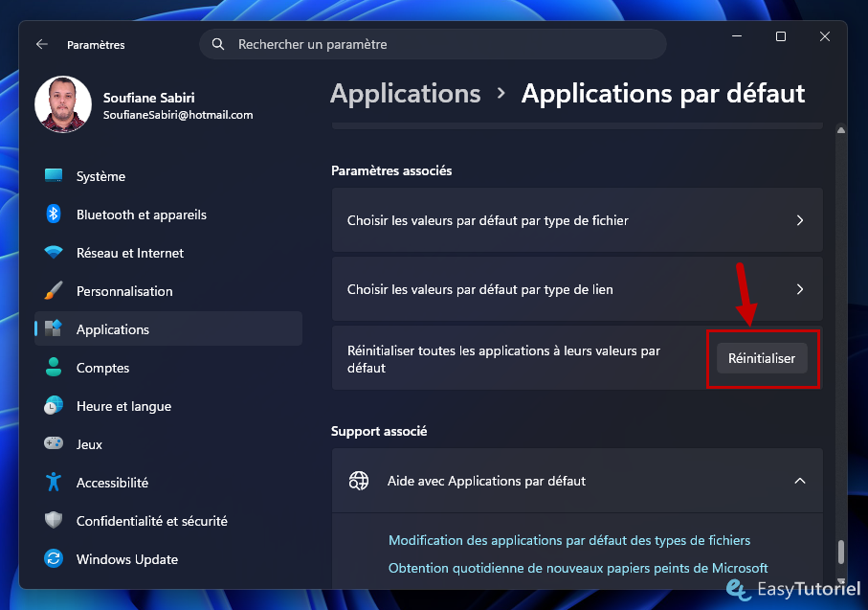
Task: Open defaults by file type chevron
Action: (x=800, y=220)
